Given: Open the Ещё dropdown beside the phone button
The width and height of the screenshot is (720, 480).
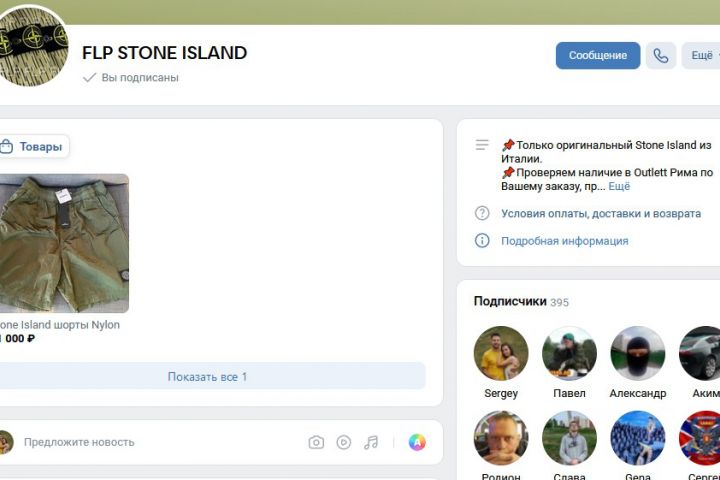Looking at the screenshot, I should pos(701,56).
